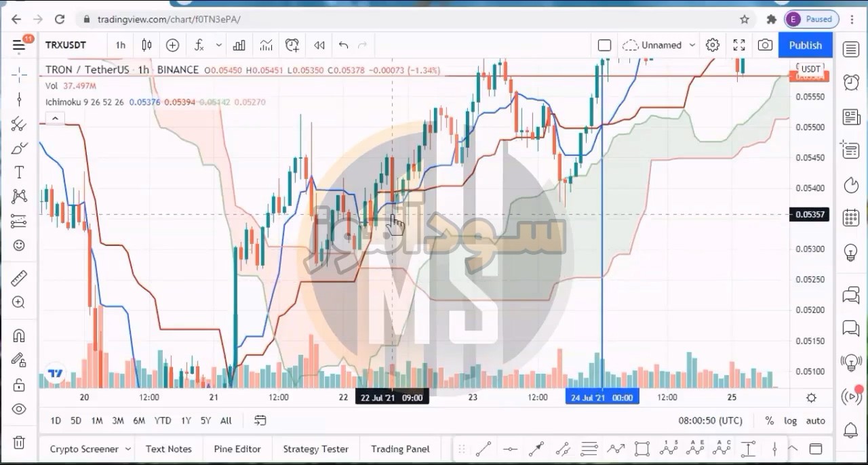Open the economic calendar icon
Image resolution: width=868 pixels, height=465 pixels.
pos(851,218)
